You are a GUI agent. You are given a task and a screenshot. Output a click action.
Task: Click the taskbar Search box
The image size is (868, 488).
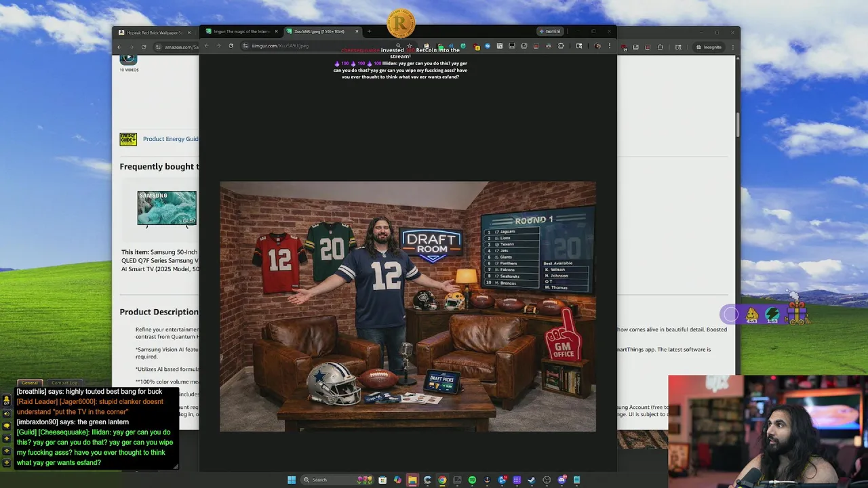click(338, 480)
